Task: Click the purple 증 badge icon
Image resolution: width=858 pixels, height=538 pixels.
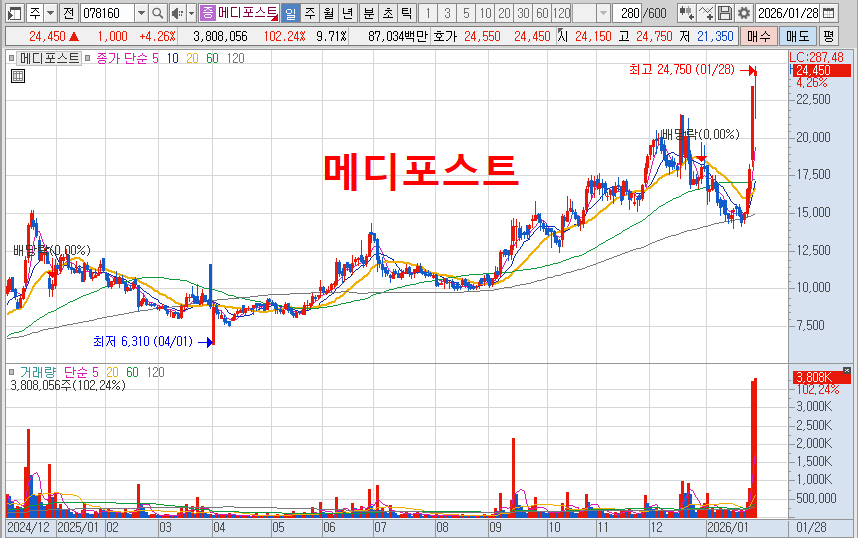Action: click(x=207, y=13)
